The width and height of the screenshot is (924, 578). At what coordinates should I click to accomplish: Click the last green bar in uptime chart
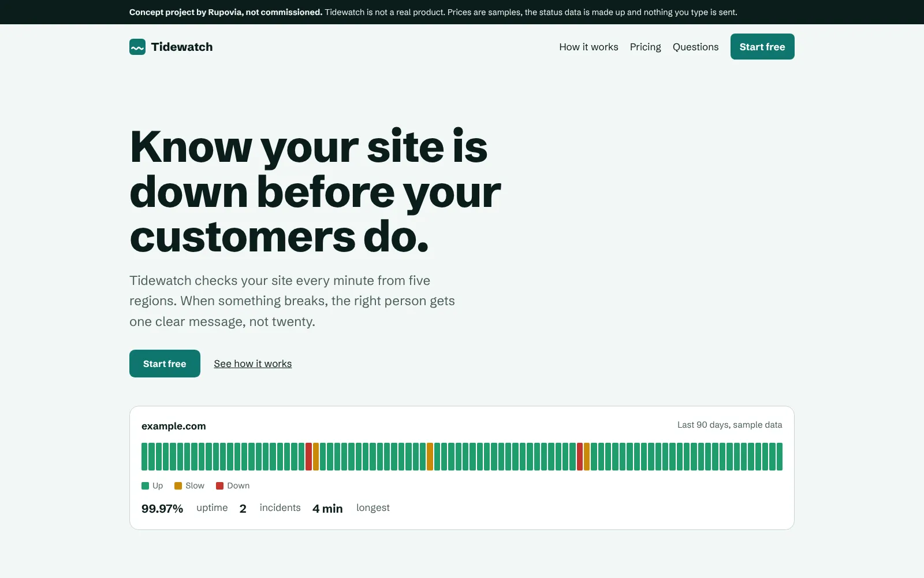[780, 457]
